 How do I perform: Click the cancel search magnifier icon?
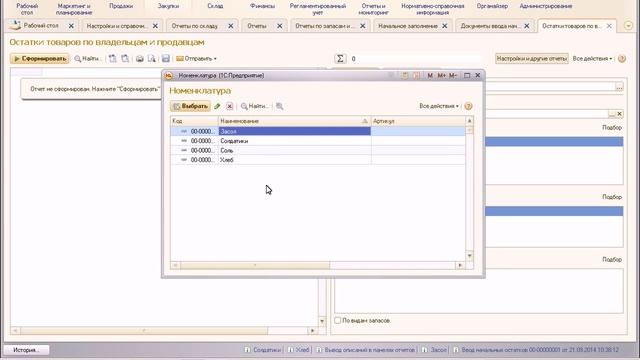pyautogui.click(x=280, y=106)
